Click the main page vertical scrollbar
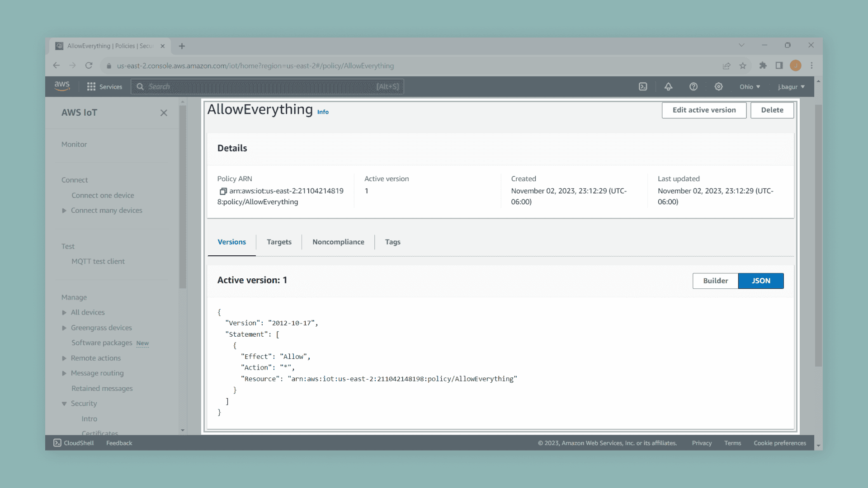The image size is (868, 488). click(x=818, y=235)
